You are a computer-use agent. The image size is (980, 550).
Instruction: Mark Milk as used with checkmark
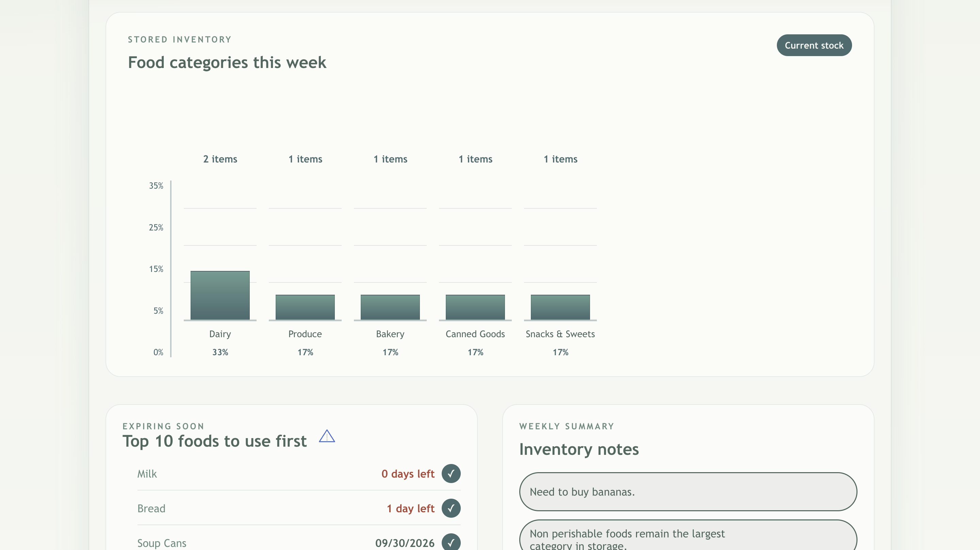(451, 474)
